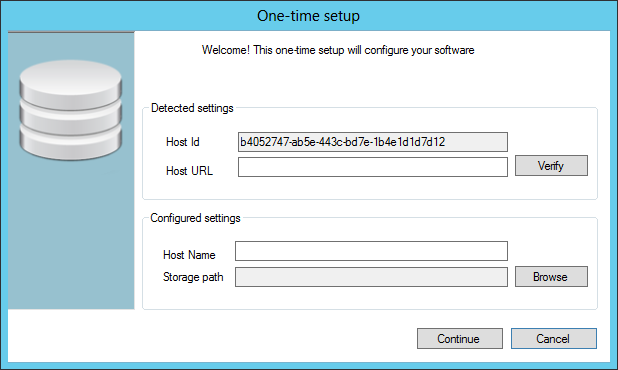618x370 pixels.
Task: Focus the Host Name text box
Action: tap(371, 251)
